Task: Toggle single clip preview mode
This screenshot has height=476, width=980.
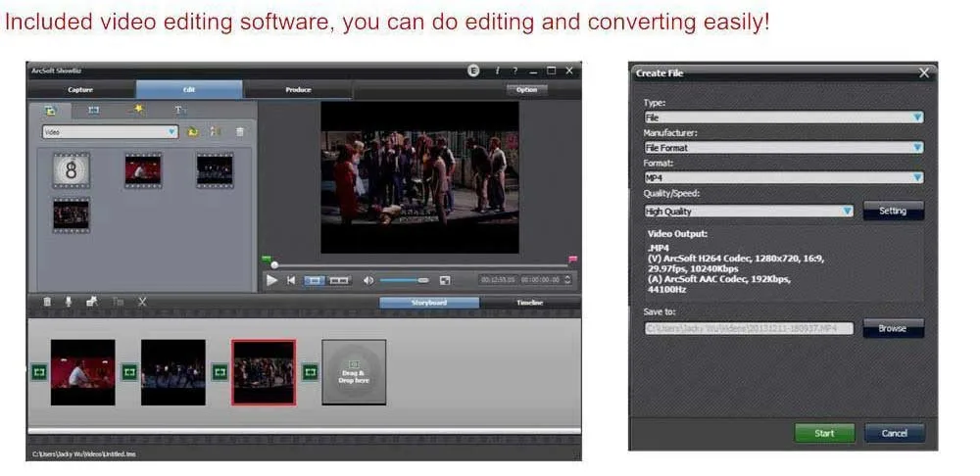Action: (315, 280)
